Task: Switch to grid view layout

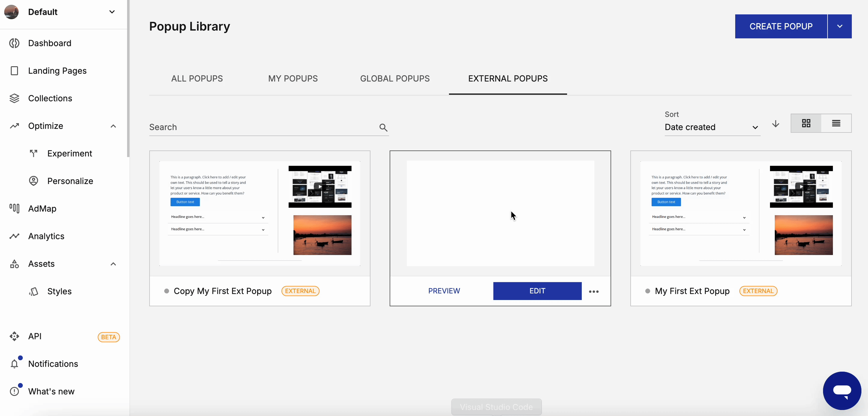Action: coord(806,123)
